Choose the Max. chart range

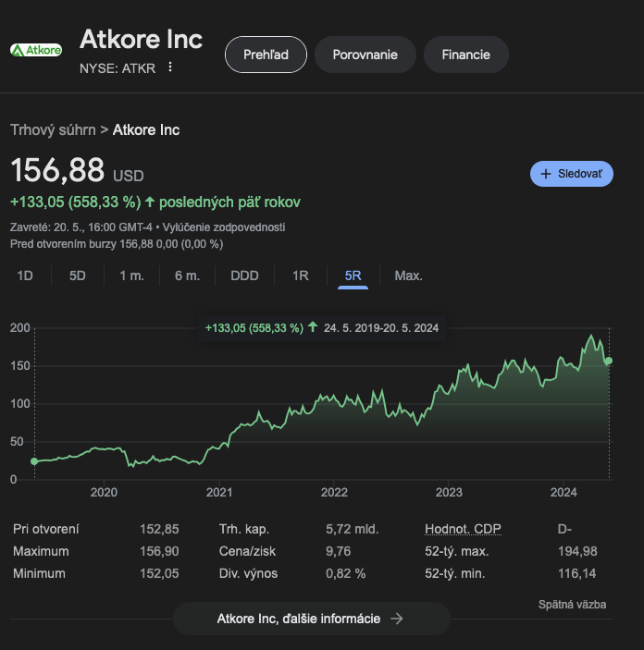(408, 276)
